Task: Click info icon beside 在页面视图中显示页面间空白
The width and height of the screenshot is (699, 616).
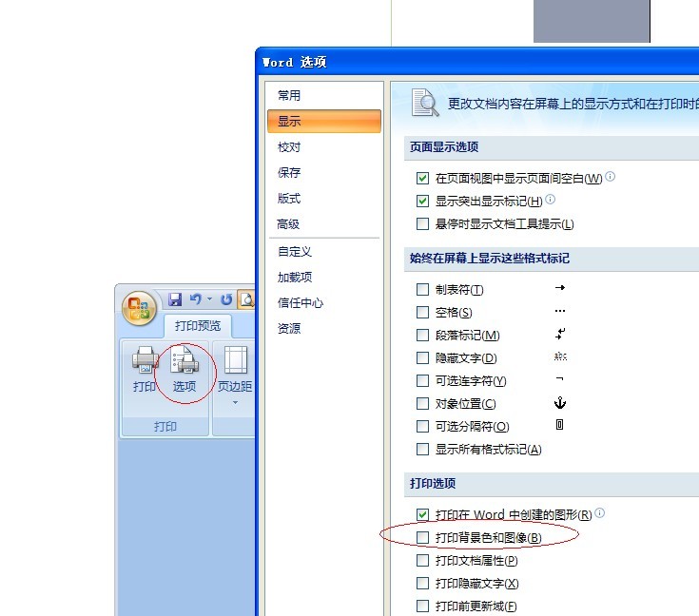Action: coord(611,177)
